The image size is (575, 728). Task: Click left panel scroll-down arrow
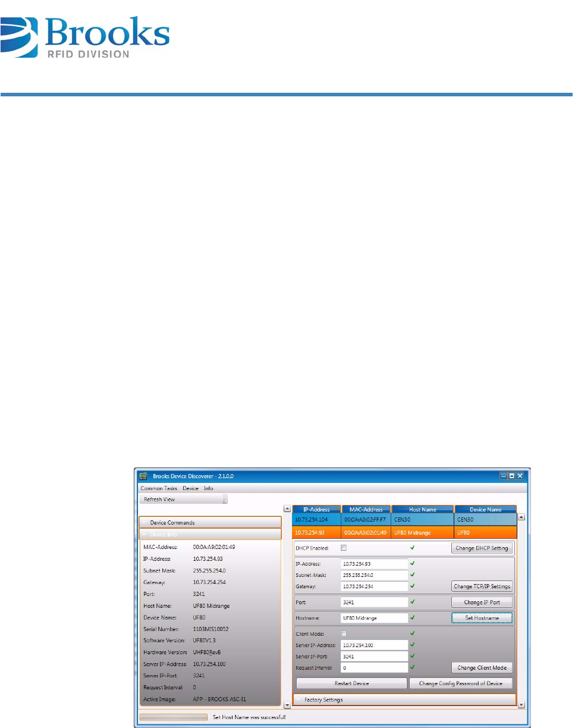coord(287,705)
